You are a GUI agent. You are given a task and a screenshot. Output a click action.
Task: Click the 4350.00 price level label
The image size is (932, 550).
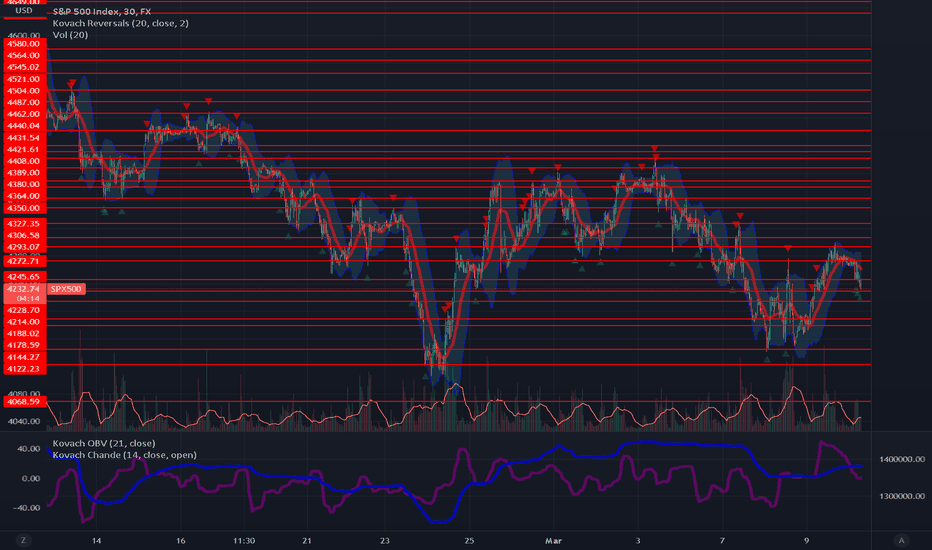24,208
